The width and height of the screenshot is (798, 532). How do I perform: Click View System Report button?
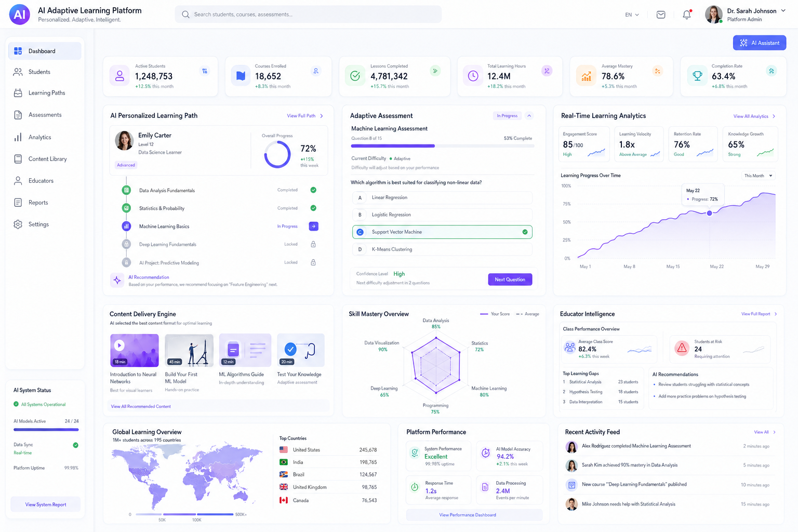[x=46, y=504]
